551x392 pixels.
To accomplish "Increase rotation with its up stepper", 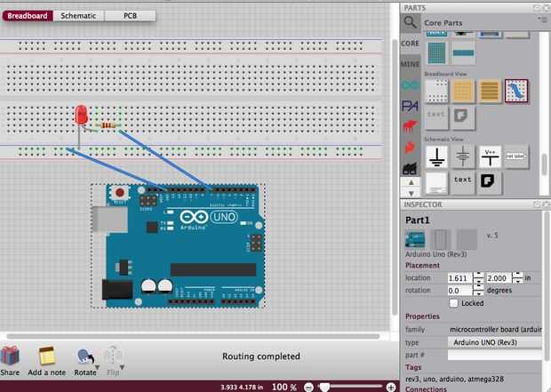I will coord(478,287).
